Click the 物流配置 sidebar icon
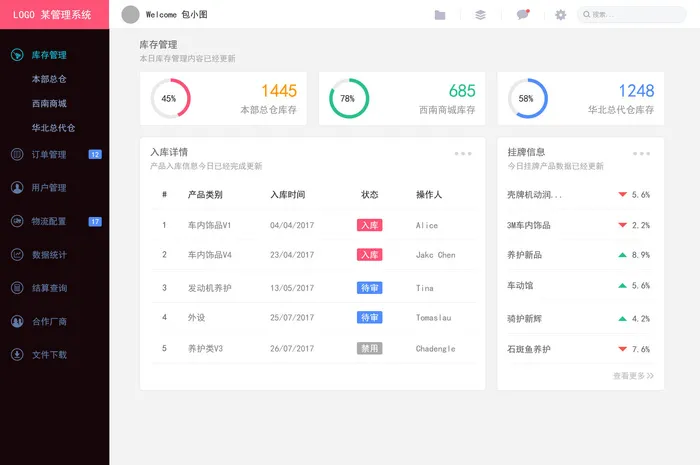700x465 pixels. point(17,221)
